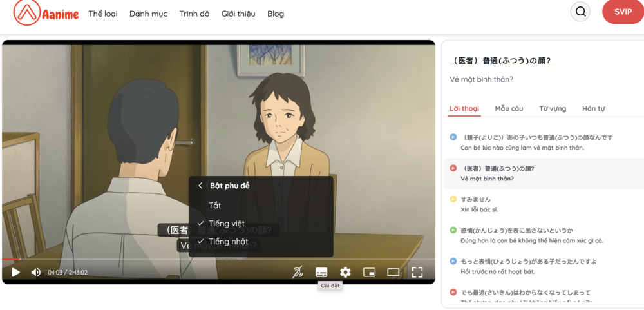644x310 pixels.
Task: Click the Aanime logo
Action: tap(46, 13)
